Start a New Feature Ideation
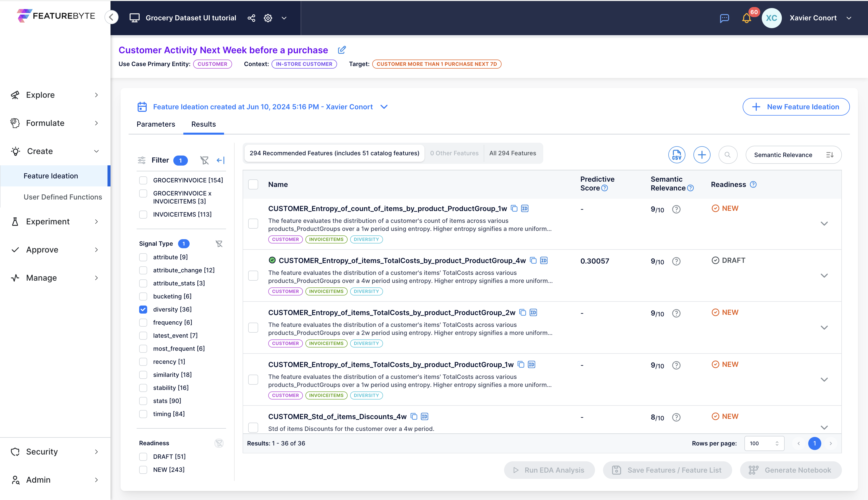Screen dimensions: 868x500 click(x=796, y=107)
